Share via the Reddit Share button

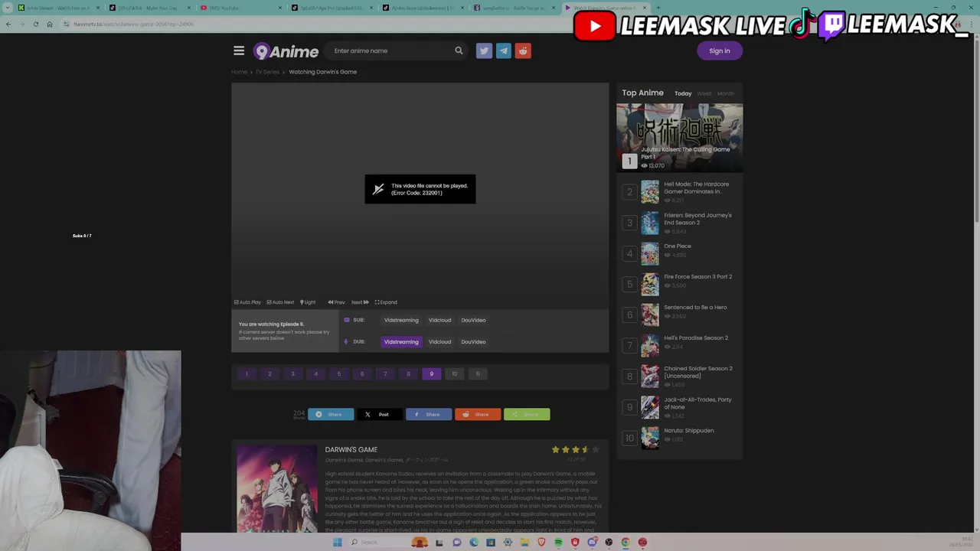pyautogui.click(x=478, y=414)
